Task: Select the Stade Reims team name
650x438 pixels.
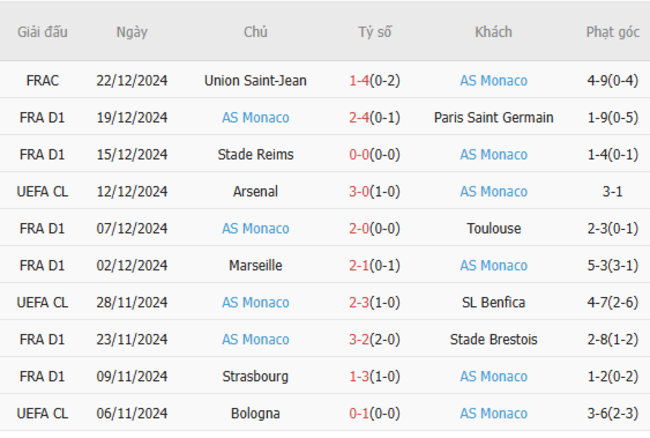Action: pos(255,155)
